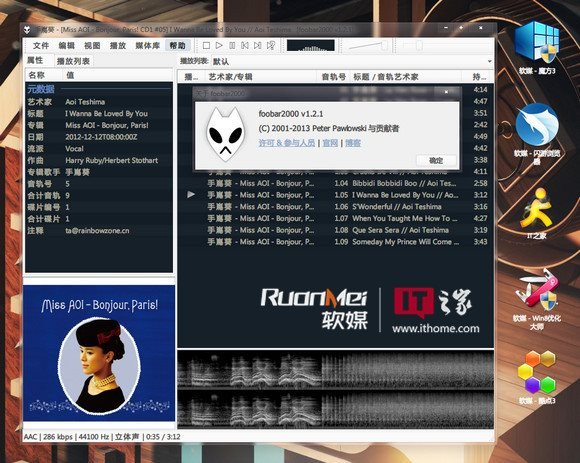Click the Play button in toolbar
Screen dimensions: 580x463
[x=219, y=45]
